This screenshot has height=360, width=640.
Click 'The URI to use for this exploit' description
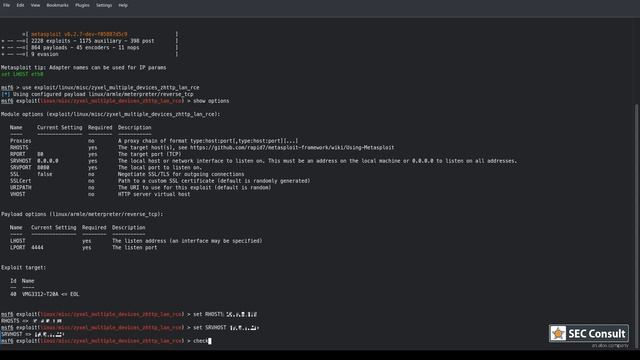(x=194, y=187)
